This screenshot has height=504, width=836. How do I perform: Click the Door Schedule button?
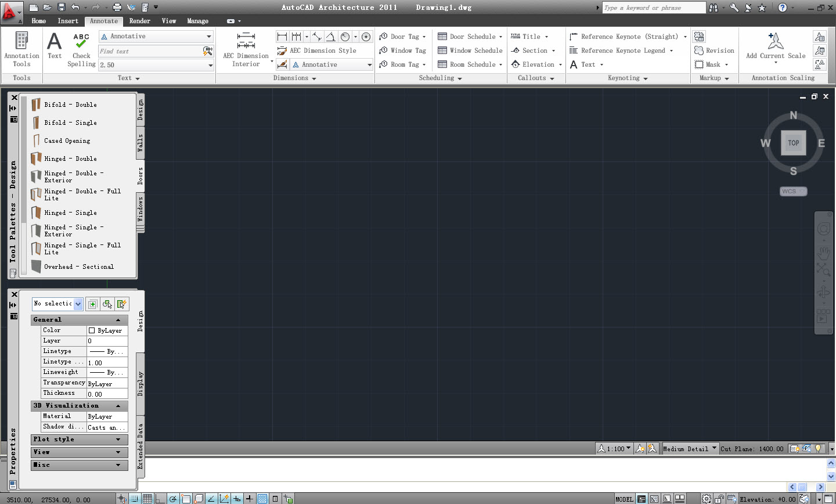[470, 37]
